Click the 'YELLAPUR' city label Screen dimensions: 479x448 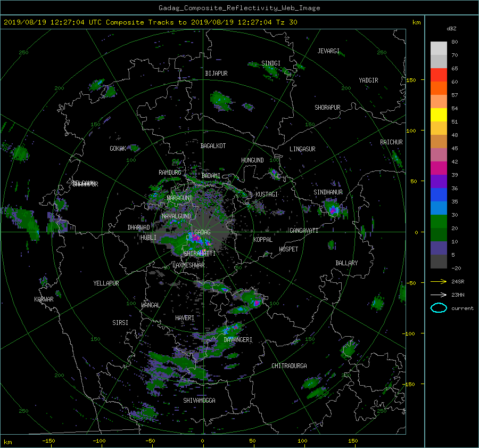pos(106,283)
